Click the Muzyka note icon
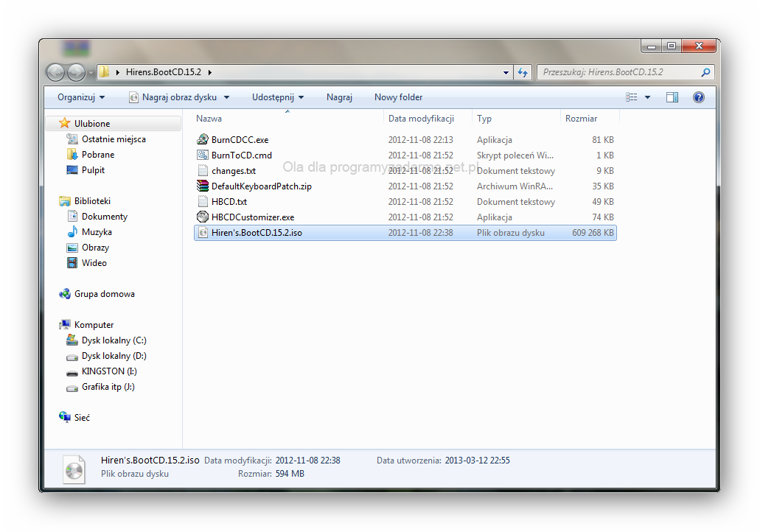Screen dimensions: 760x532 (72, 231)
